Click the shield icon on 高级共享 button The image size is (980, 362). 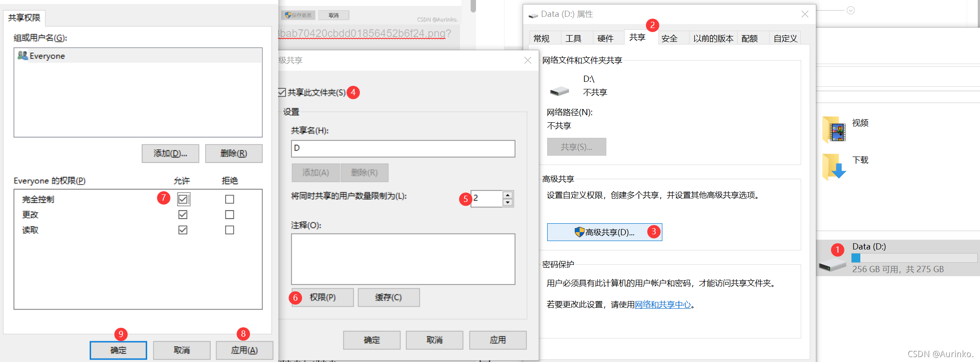[x=579, y=232]
